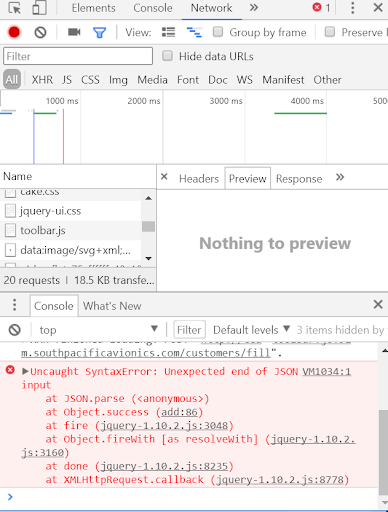
Task: Filter requests by WS
Action: [x=244, y=80]
